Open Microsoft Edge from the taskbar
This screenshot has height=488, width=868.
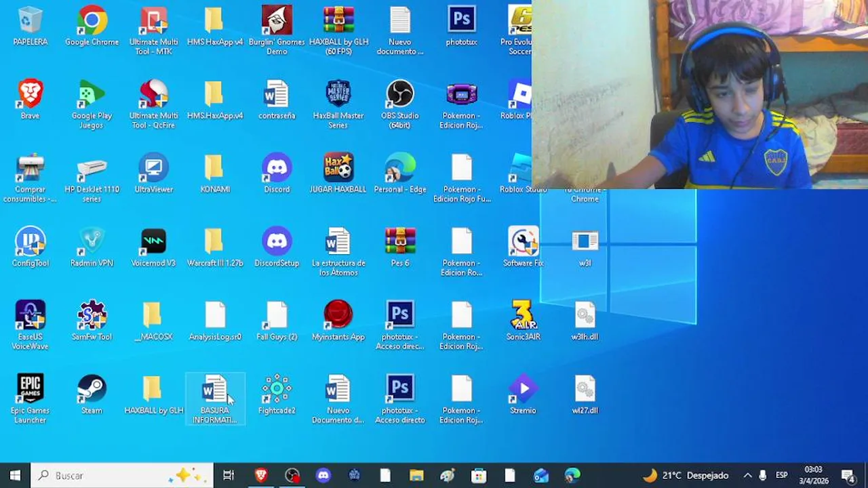[x=572, y=475]
